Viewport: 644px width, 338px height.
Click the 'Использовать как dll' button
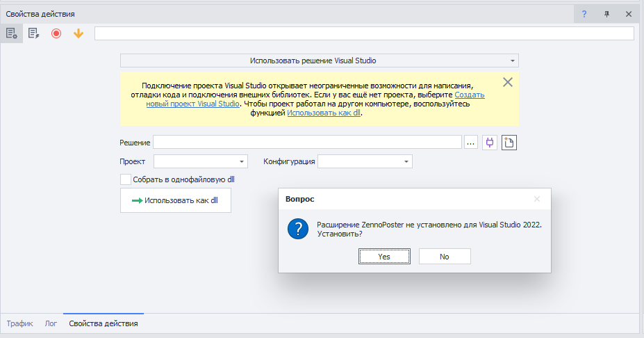(175, 200)
